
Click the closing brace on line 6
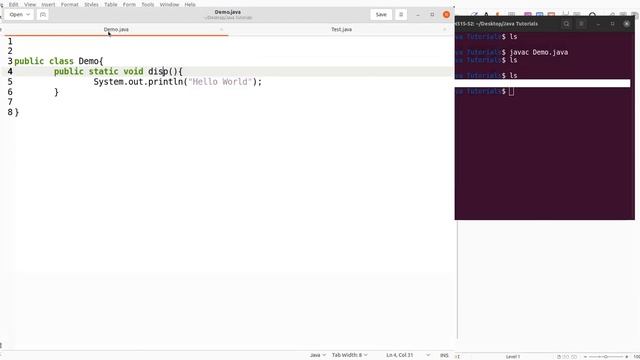click(x=56, y=92)
